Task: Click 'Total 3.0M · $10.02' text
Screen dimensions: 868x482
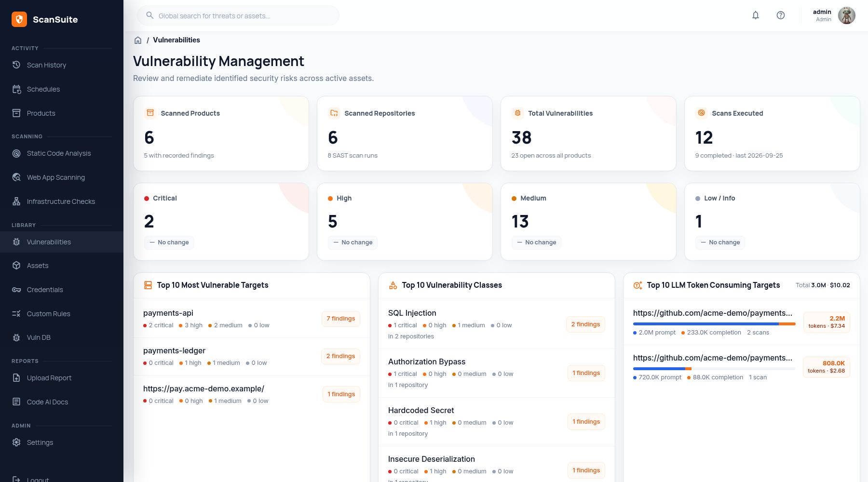Action: click(x=823, y=285)
